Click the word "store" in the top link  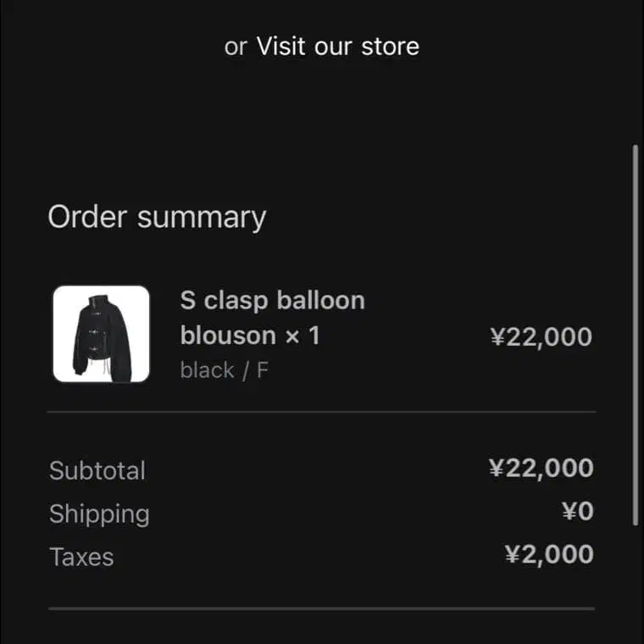point(390,46)
